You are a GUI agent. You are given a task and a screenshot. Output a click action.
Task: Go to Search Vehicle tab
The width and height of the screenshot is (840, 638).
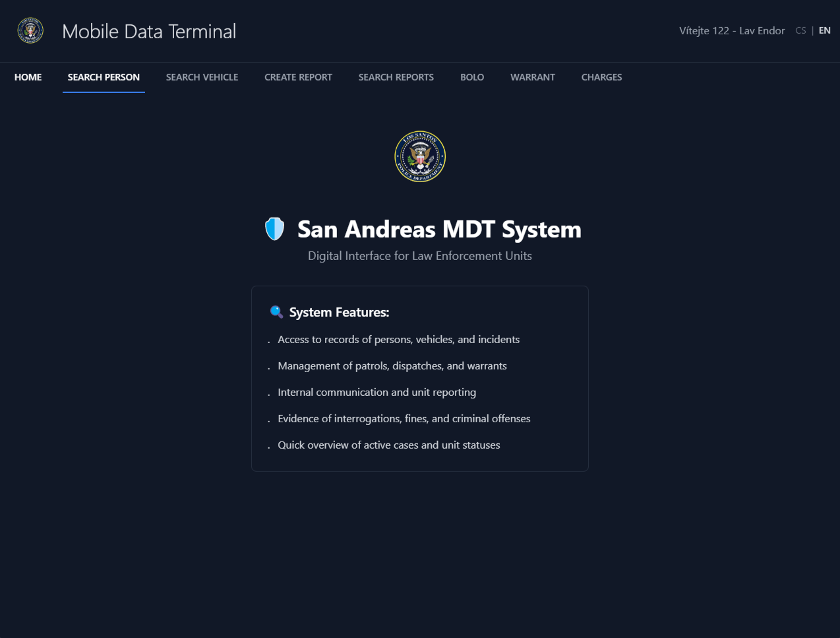202,77
